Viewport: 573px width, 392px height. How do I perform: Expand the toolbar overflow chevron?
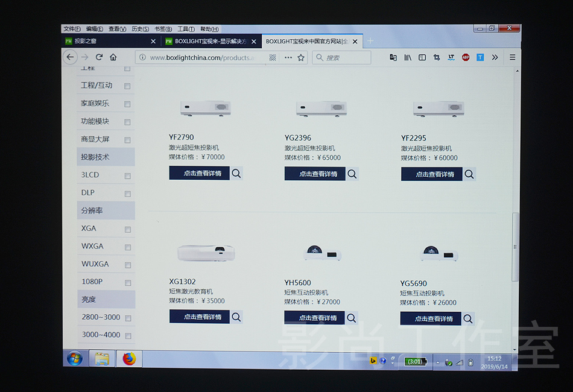tap(495, 57)
